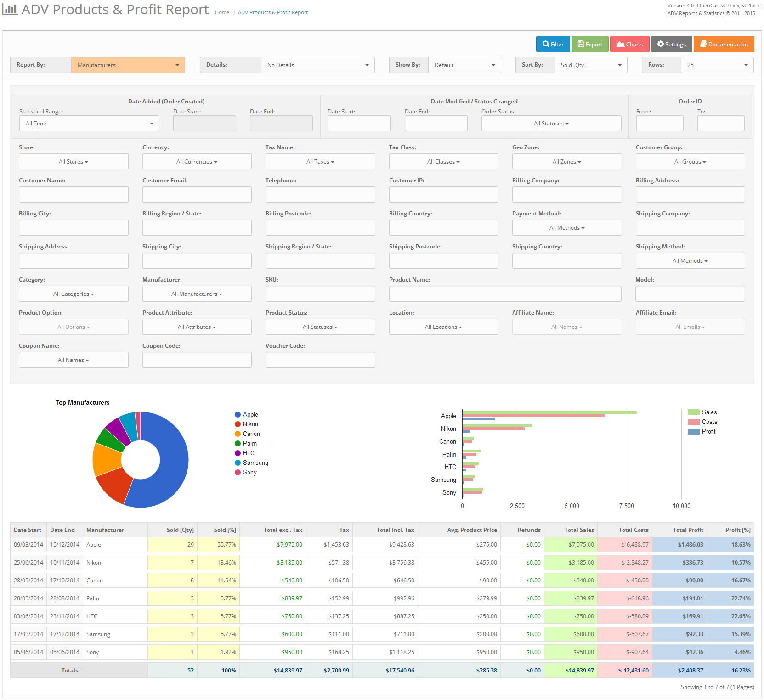Go to Home breadcrumb link
The height and width of the screenshot is (700, 764).
[x=222, y=13]
